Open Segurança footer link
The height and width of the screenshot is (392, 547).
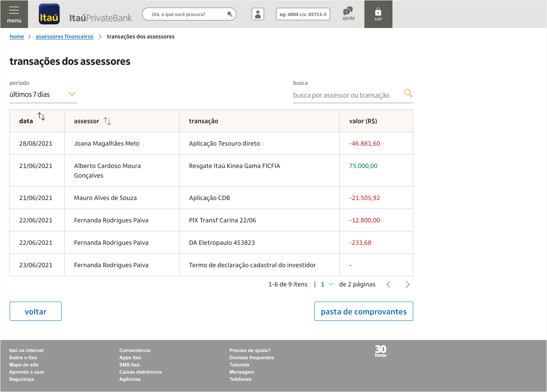[21, 379]
